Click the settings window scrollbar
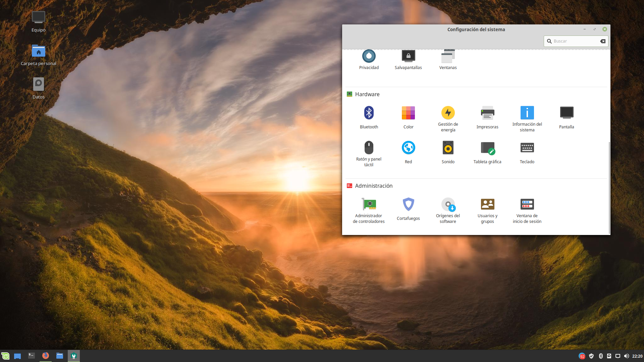 coord(609,188)
